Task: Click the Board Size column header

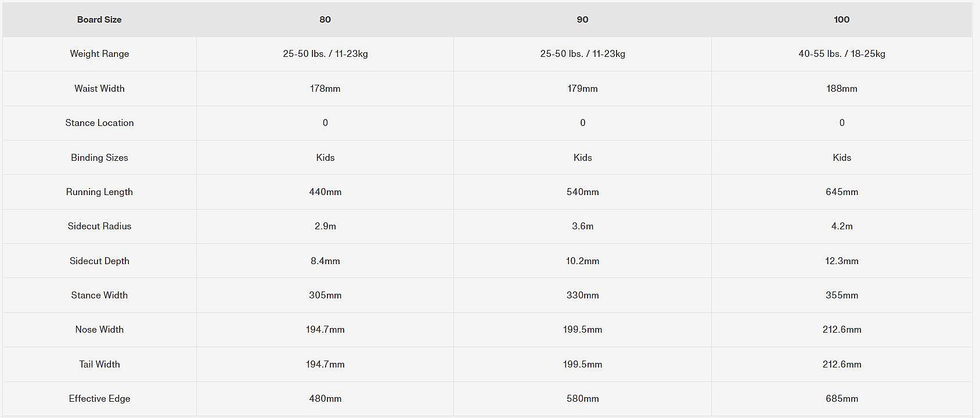Action: [99, 20]
